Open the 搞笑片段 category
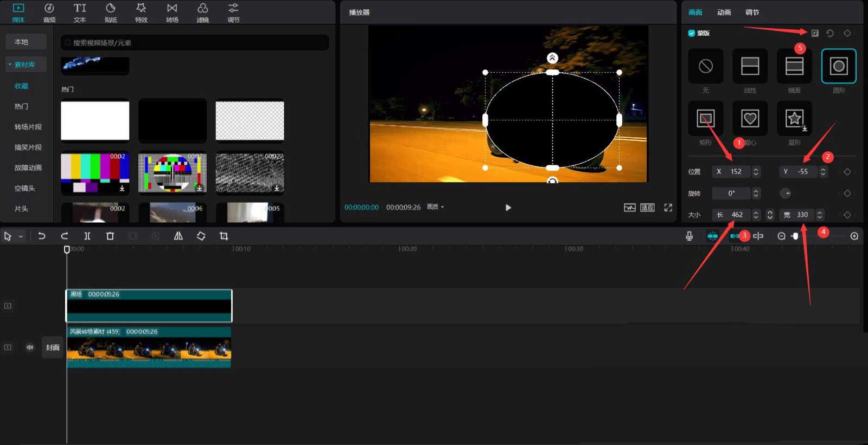 tap(28, 147)
